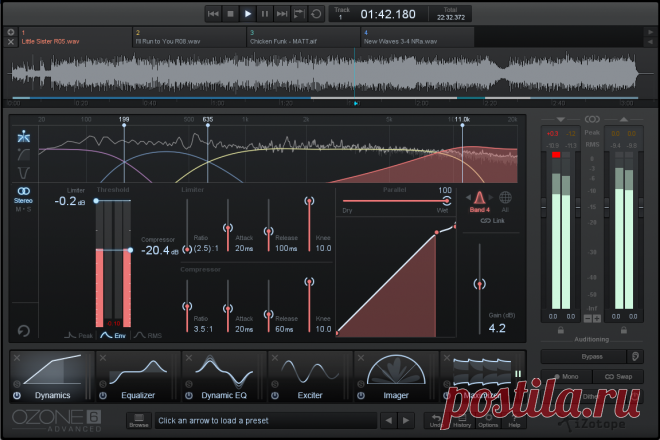Toggle power for the Equalizer module
This screenshot has width=660, height=440.
click(x=103, y=396)
